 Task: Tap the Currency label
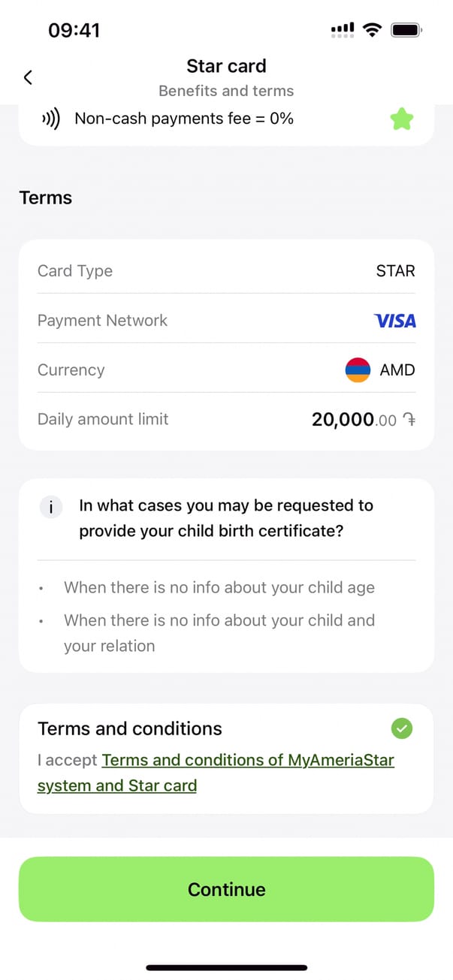pyautogui.click(x=71, y=370)
